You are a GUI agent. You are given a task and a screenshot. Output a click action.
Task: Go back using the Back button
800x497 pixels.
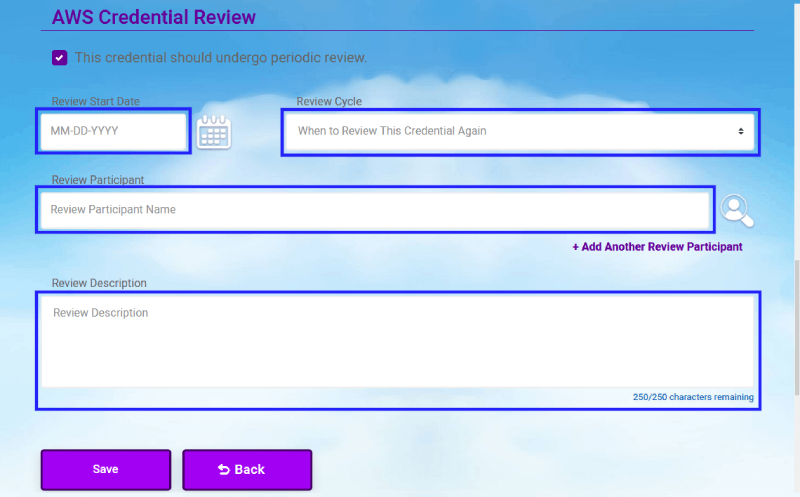coord(247,469)
